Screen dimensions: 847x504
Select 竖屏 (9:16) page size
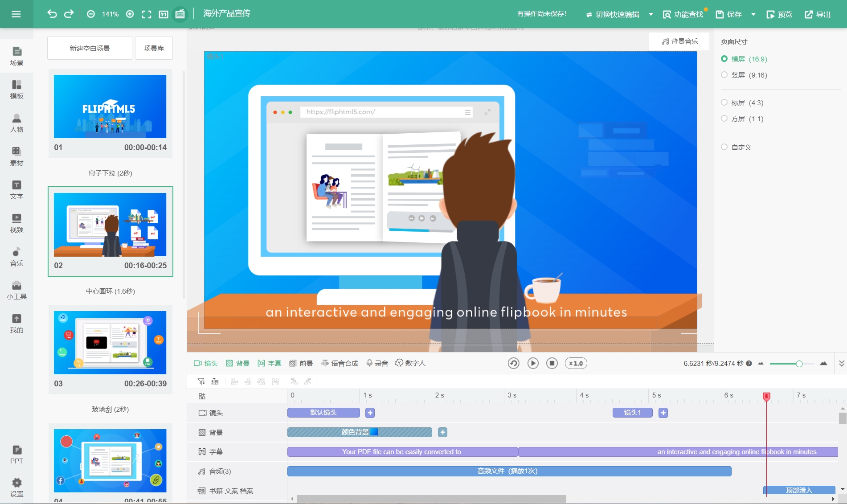point(744,75)
